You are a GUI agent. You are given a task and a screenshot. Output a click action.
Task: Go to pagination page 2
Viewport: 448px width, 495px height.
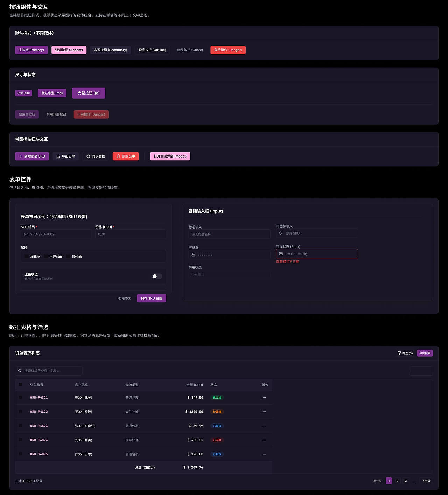pos(397,481)
